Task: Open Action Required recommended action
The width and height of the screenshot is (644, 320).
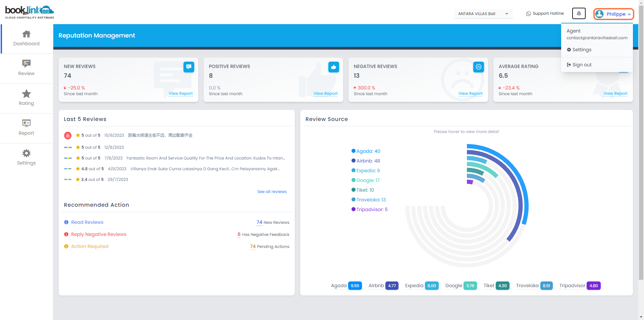Action: point(90,246)
